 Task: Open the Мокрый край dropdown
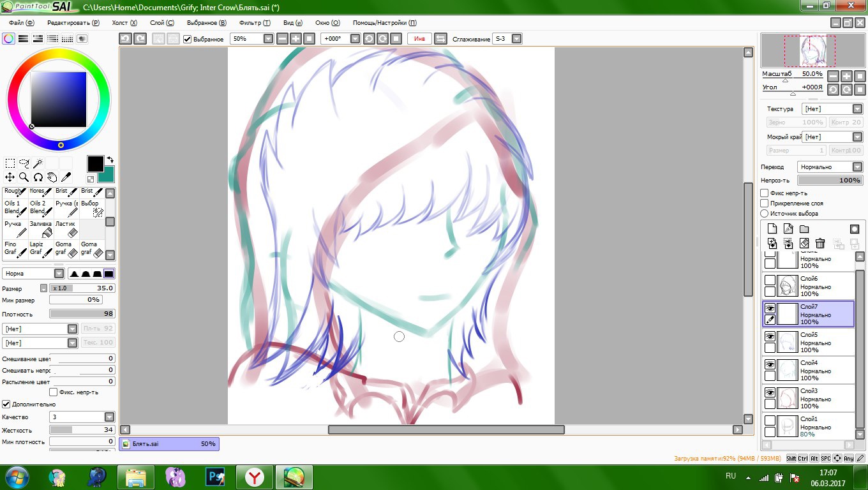pyautogui.click(x=857, y=137)
